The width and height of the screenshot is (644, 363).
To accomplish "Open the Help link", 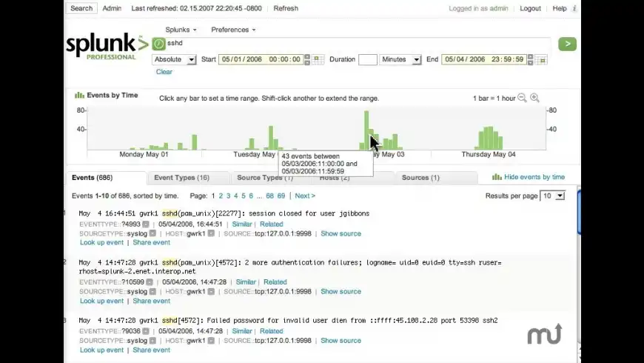I will [x=560, y=8].
